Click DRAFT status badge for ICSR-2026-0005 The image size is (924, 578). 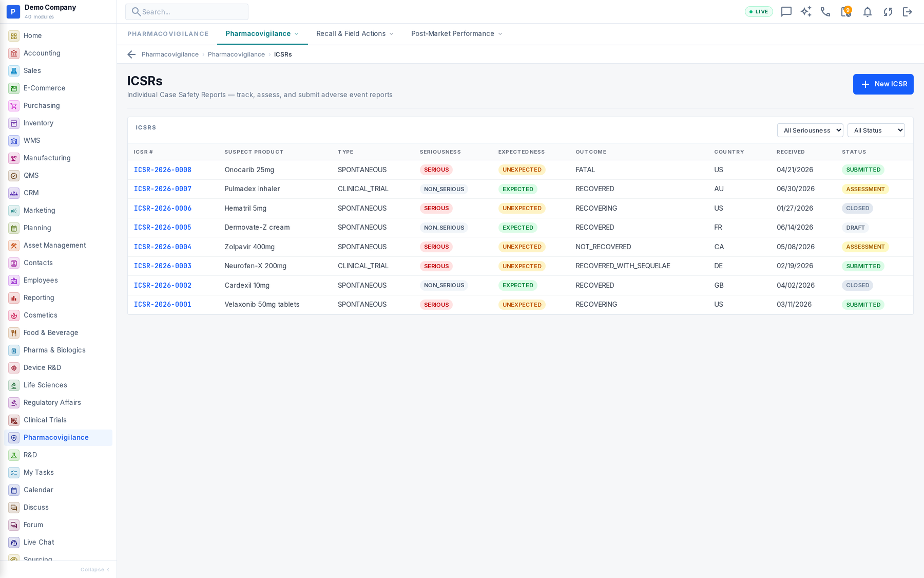(855, 228)
